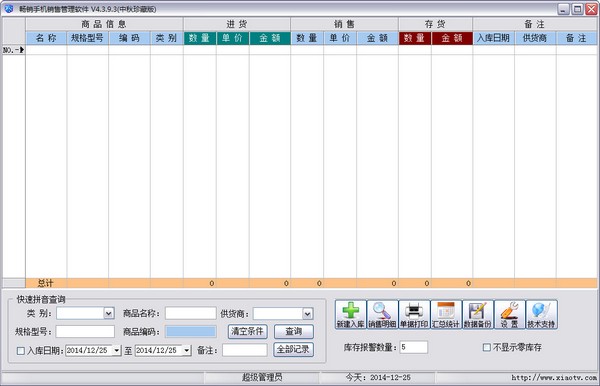Click the 名称 column header
The image size is (600, 386).
pos(46,38)
